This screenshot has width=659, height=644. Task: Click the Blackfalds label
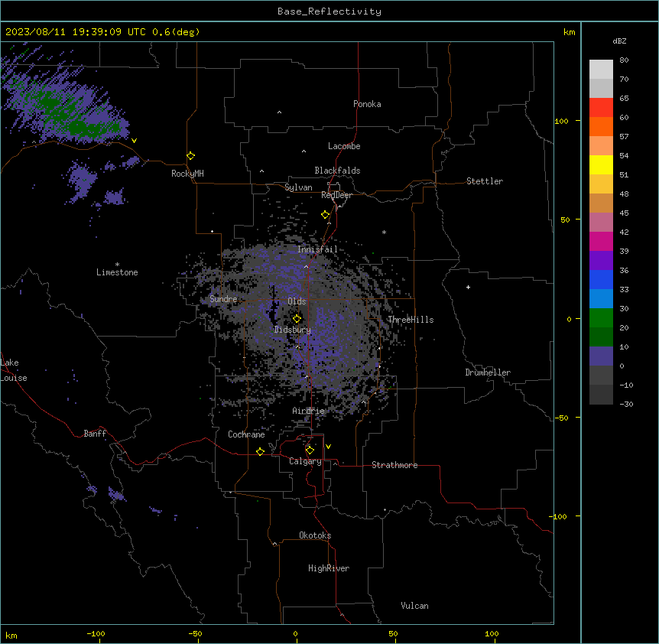[337, 171]
